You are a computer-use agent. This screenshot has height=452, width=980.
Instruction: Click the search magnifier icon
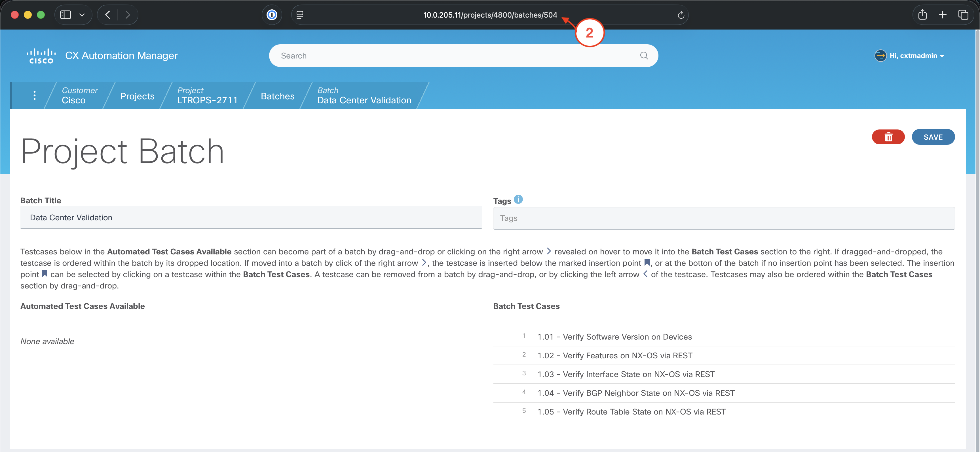click(644, 56)
